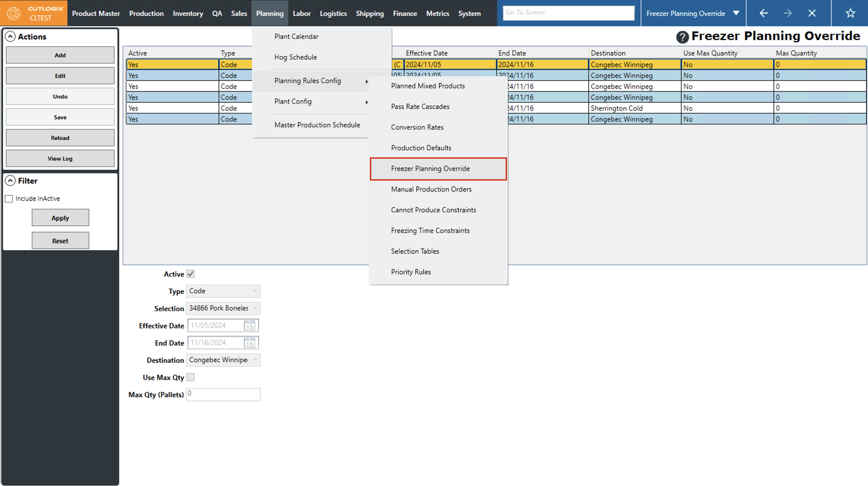
Task: Click the Cutlogix logo icon
Action: (x=14, y=13)
